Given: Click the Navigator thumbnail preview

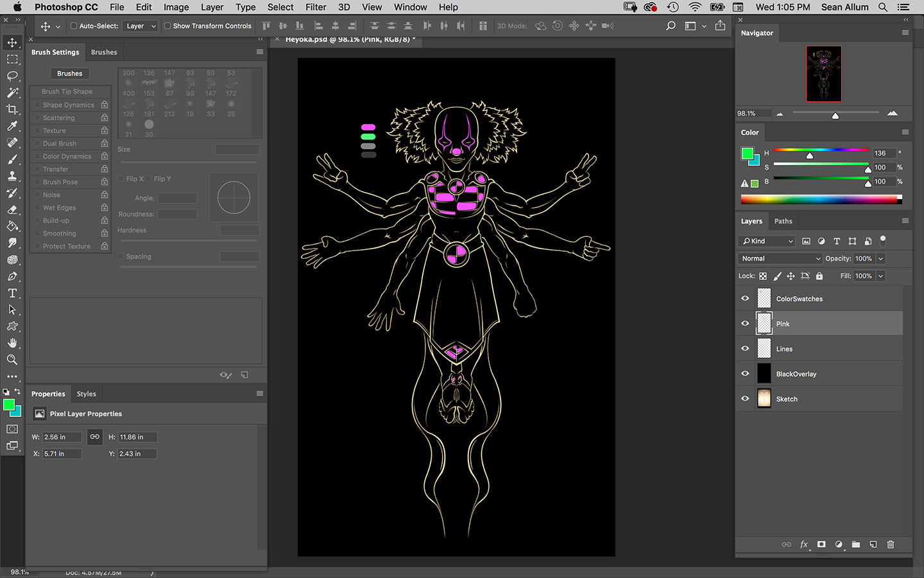Looking at the screenshot, I should [823, 73].
